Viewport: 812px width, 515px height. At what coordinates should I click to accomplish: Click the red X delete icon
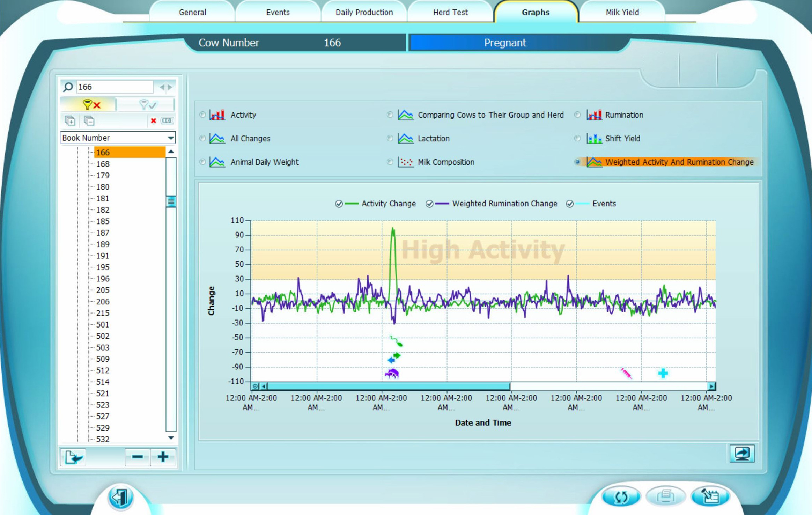point(153,121)
